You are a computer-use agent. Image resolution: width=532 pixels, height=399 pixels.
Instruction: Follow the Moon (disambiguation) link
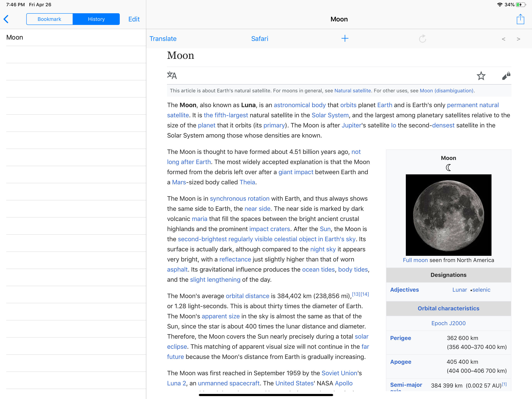[447, 91]
